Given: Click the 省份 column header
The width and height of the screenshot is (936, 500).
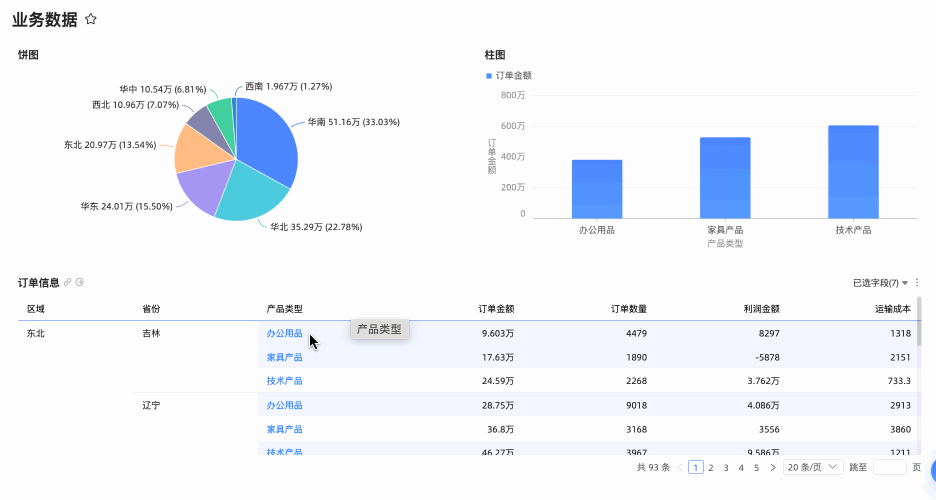Looking at the screenshot, I should point(151,309).
